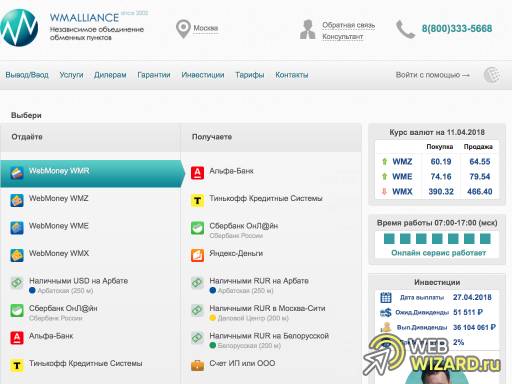
Task: Click the Консультант link
Action: 343,37
